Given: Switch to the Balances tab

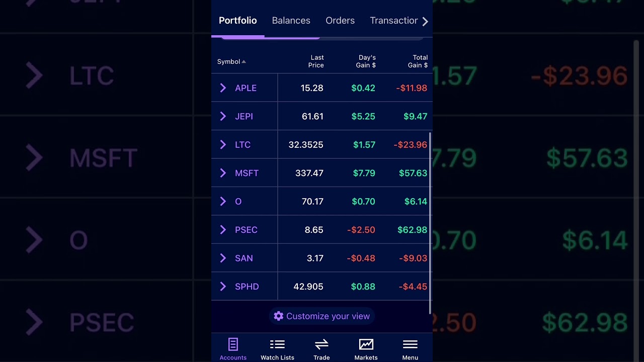Looking at the screenshot, I should tap(291, 21).
